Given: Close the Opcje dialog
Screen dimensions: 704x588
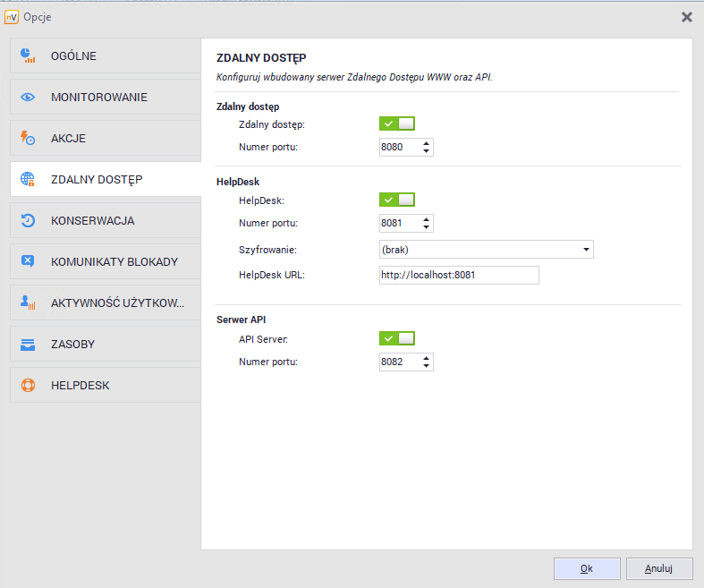Looking at the screenshot, I should (686, 17).
